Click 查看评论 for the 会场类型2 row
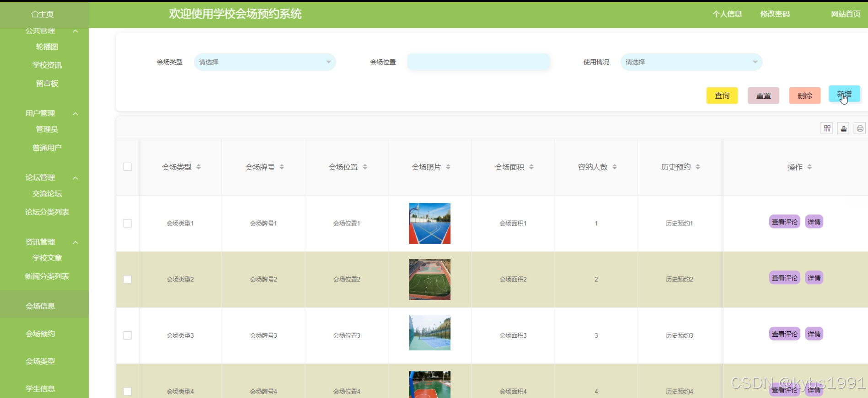The image size is (868, 398). coord(784,278)
